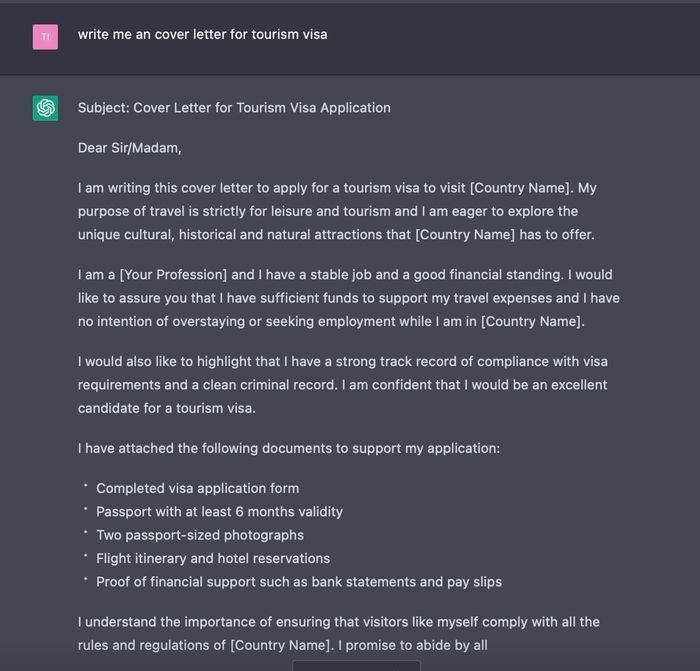Screen dimensions: 700x671
Task: Click the Flight itinerary and hotel reservations bullet
Action: point(213,558)
